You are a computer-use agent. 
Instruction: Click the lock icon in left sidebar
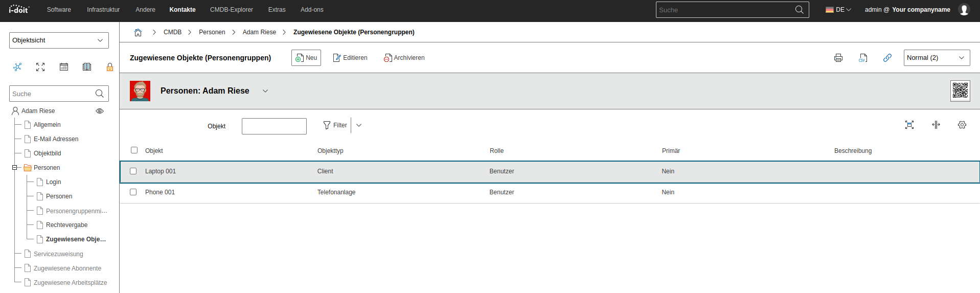coord(110,67)
